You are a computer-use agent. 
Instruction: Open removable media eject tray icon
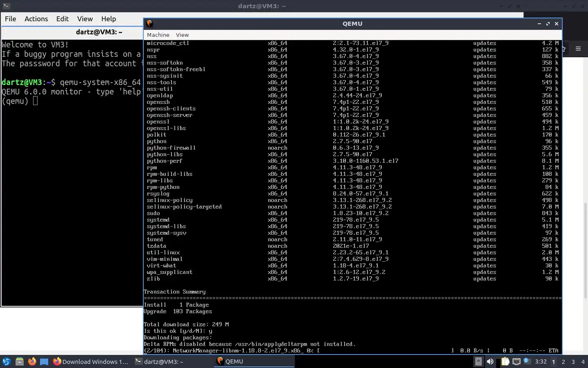[478, 361]
